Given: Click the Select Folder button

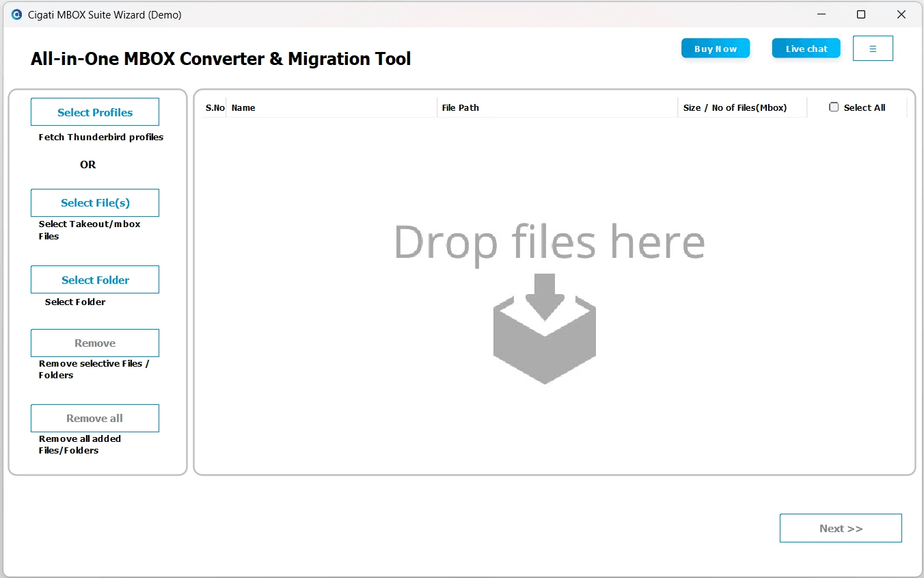Looking at the screenshot, I should [x=94, y=279].
